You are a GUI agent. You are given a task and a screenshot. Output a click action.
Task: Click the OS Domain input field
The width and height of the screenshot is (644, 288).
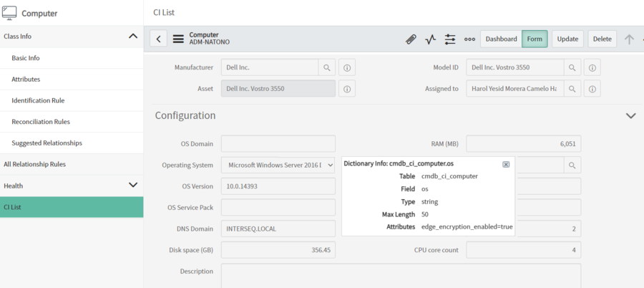[278, 144]
